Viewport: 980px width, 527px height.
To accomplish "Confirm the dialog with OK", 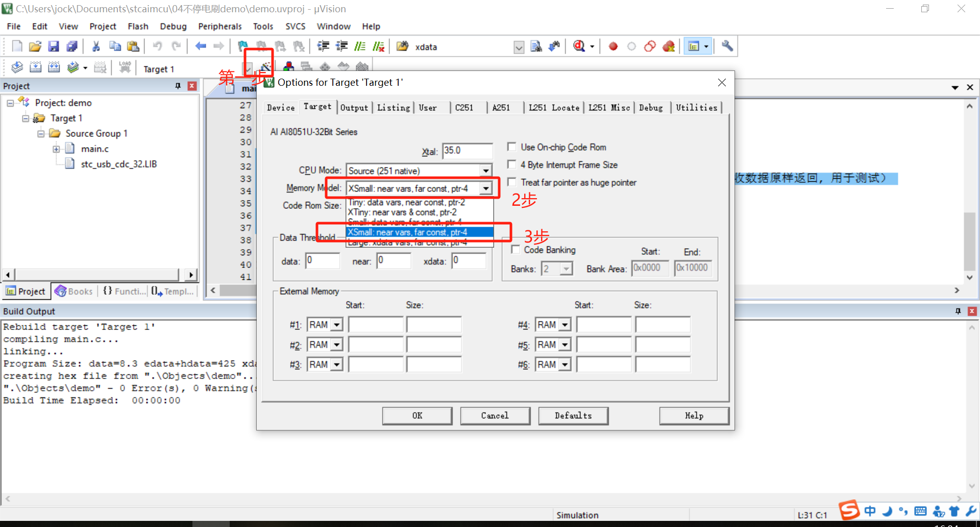I will coord(417,416).
